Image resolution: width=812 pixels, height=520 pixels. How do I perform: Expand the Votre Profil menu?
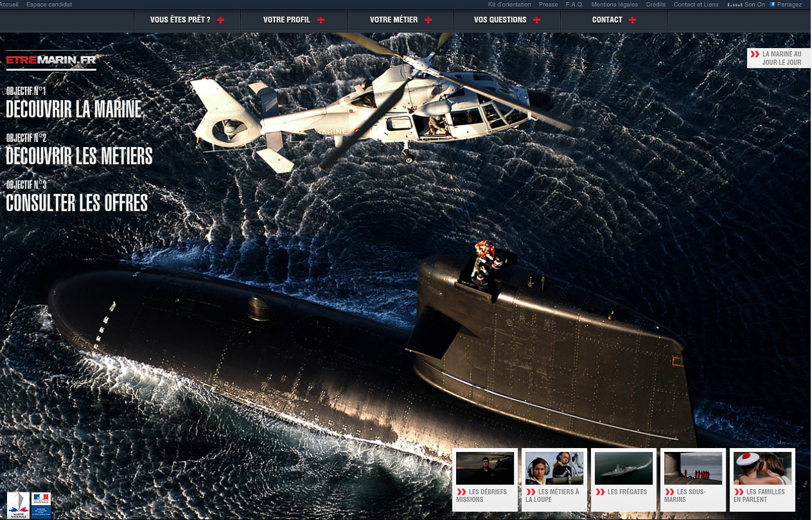[287, 20]
